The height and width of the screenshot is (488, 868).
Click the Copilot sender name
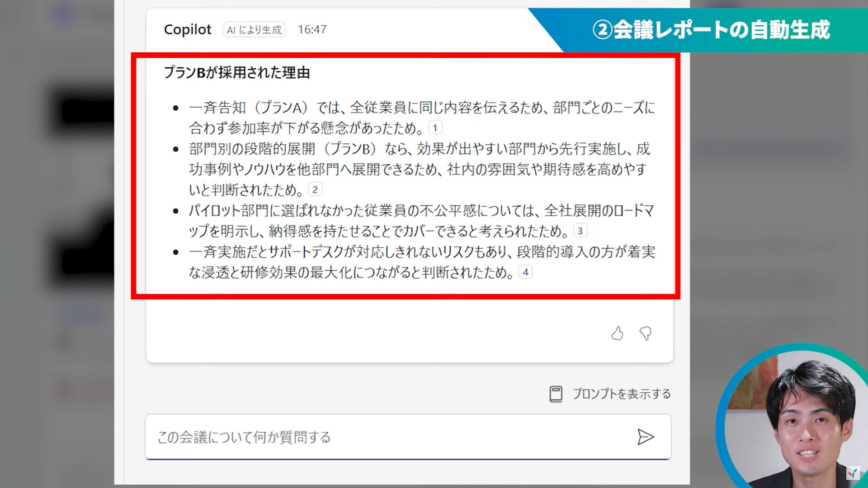click(x=187, y=29)
